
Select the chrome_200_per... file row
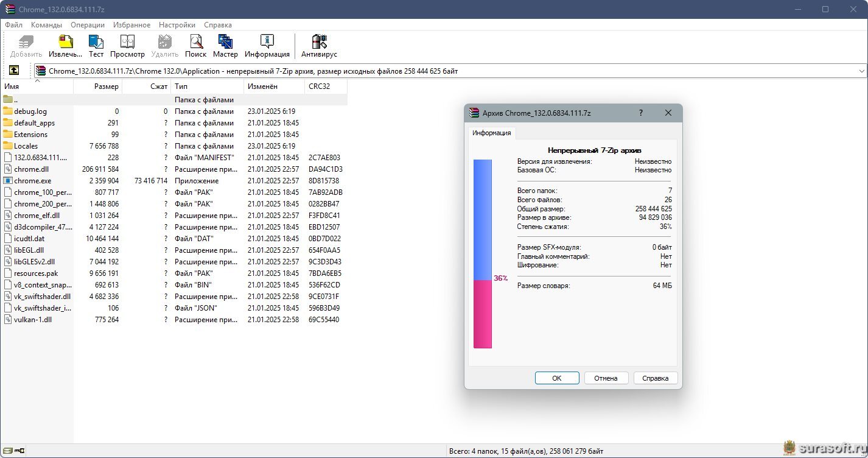[174, 203]
